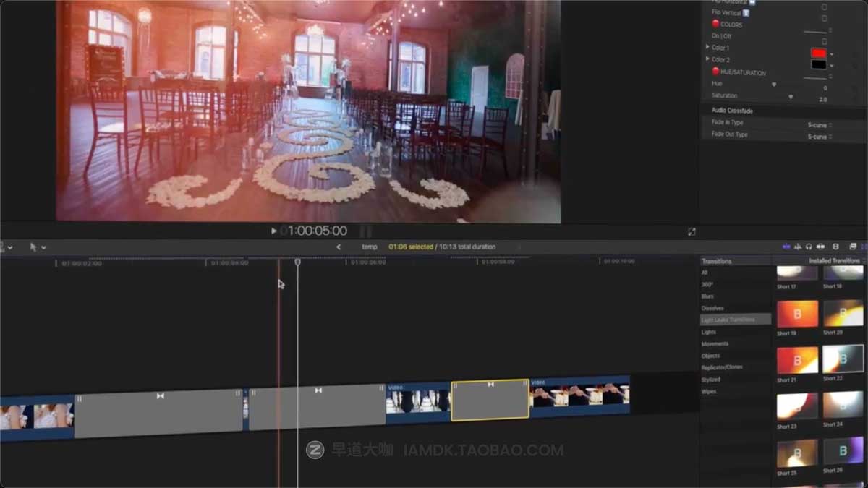Open Fade Out Type S-curve dropdown

[820, 137]
